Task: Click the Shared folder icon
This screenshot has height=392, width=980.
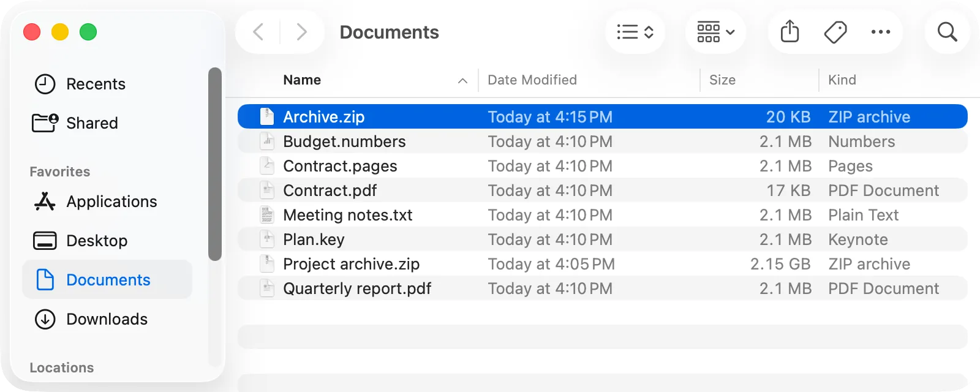Action: (45, 123)
